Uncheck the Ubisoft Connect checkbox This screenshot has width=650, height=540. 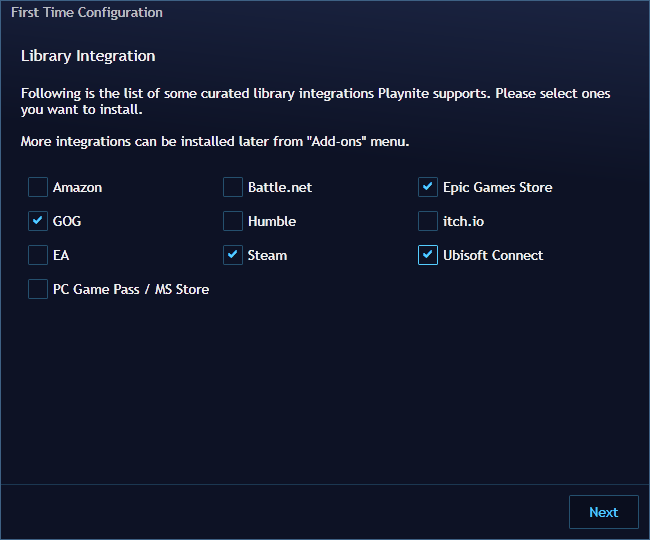click(x=428, y=255)
